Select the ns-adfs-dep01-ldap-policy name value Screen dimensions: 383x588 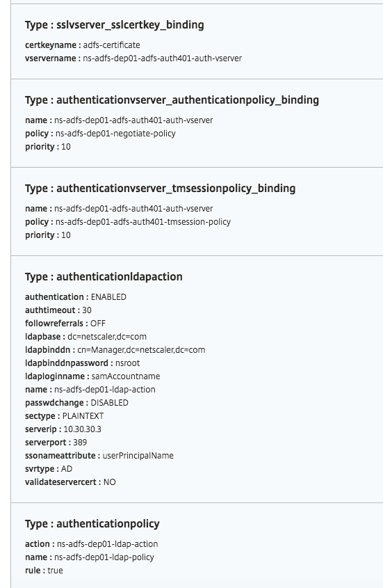[x=104, y=557]
